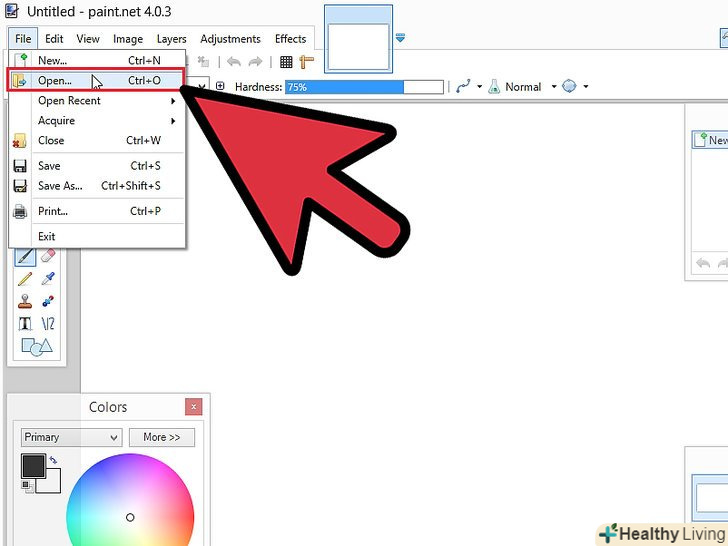The height and width of the screenshot is (546, 728).
Task: Expand the Open Recent submenu
Action: [97, 101]
